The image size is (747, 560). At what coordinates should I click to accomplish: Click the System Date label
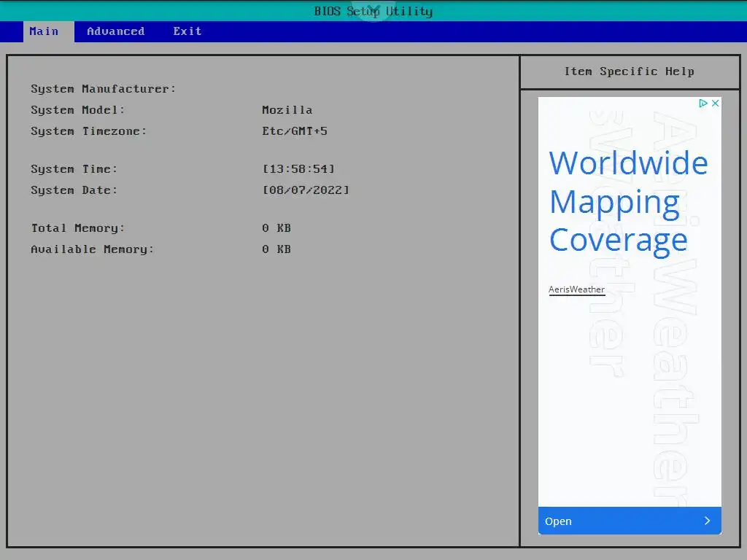pos(74,190)
